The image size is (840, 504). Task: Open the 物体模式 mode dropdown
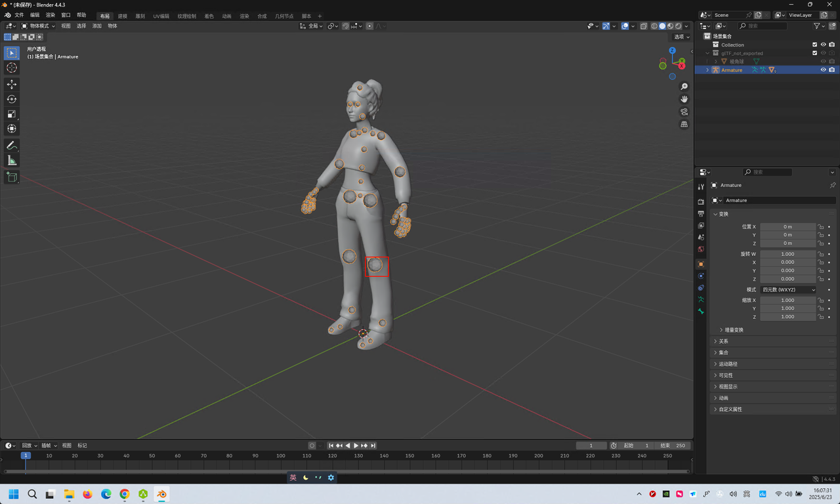pos(39,26)
